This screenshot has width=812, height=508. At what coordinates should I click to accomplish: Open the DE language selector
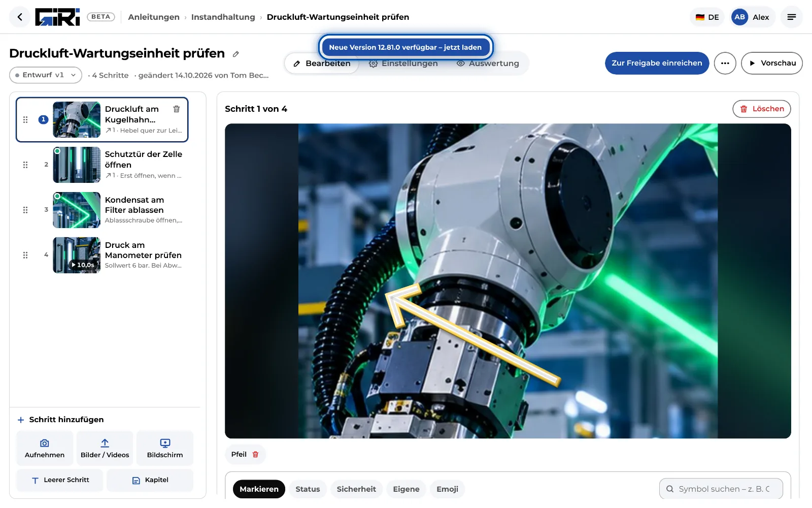[x=707, y=17]
